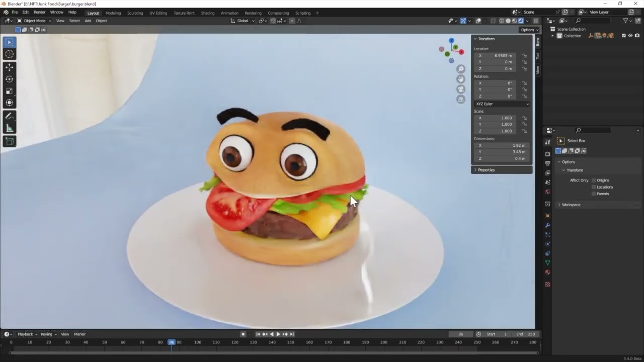Screen dimensions: 644x362
Task: Open the Render menu
Action: tap(39, 12)
